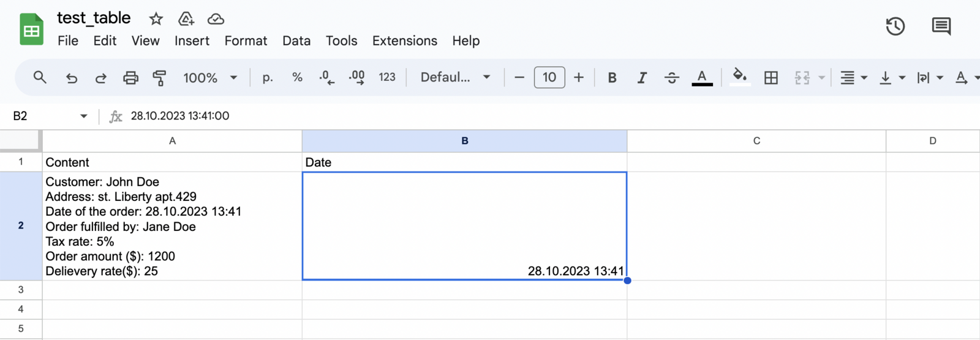Select the paint format roller tool
The height and width of the screenshot is (340, 980).
coord(160,78)
